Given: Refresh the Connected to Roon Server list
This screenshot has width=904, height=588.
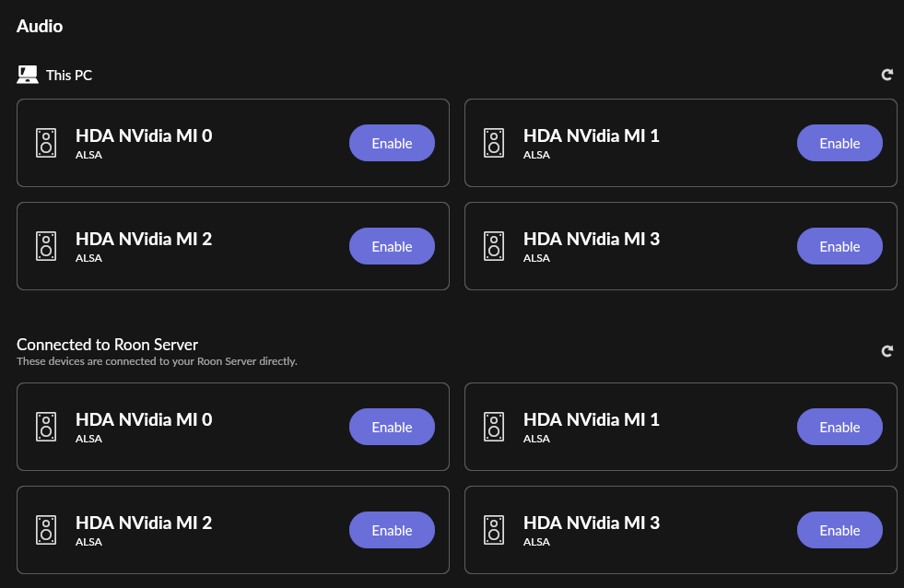Looking at the screenshot, I should tap(887, 351).
